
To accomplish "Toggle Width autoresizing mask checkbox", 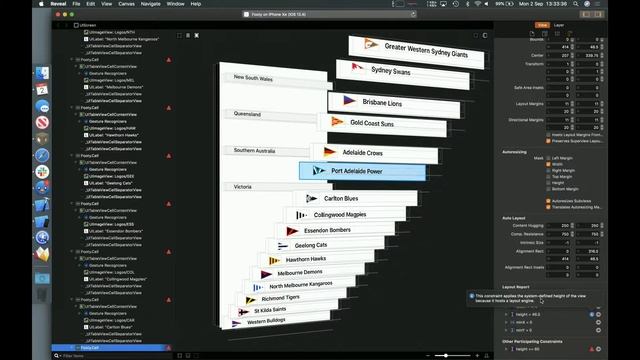I will pos(548,164).
